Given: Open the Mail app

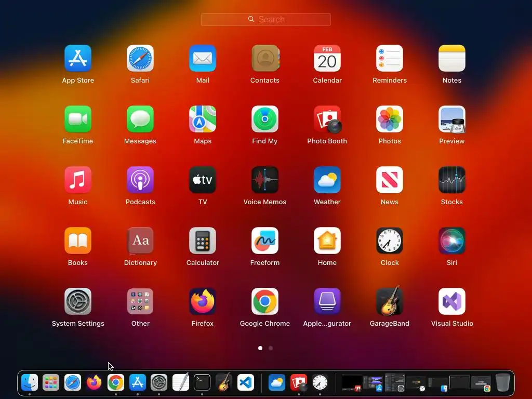Looking at the screenshot, I should pos(203,58).
